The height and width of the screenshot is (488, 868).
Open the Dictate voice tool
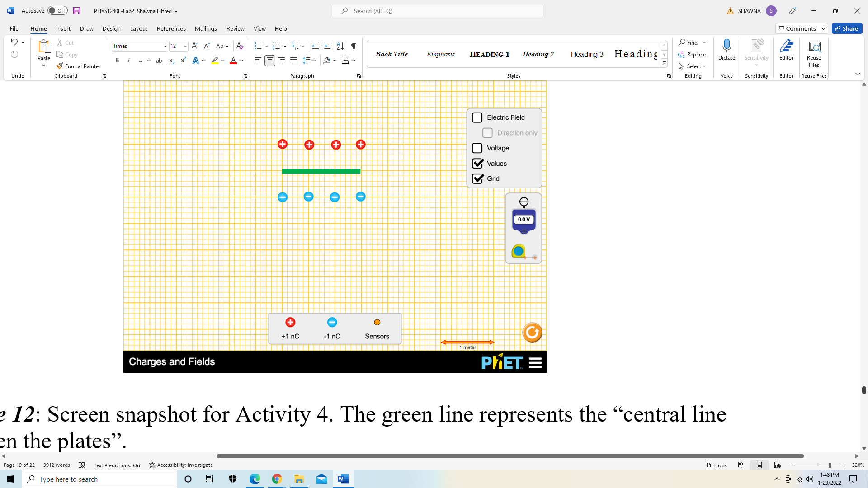pos(726,50)
